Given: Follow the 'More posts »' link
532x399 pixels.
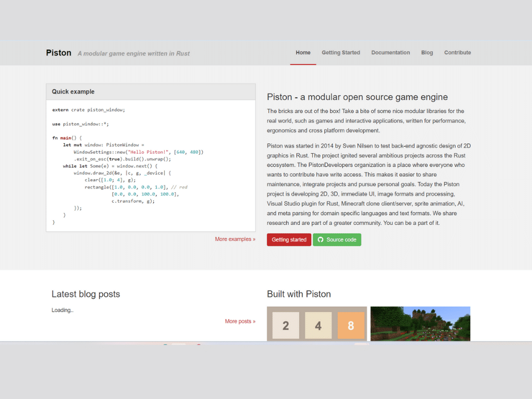Looking at the screenshot, I should [240, 321].
